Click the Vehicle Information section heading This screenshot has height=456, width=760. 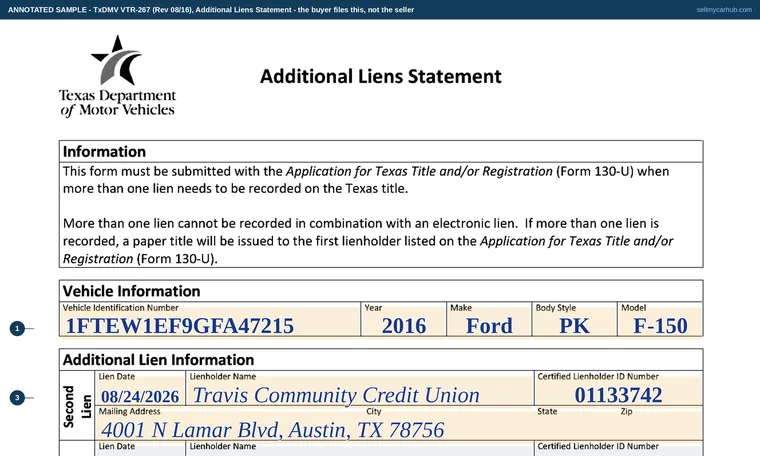pyautogui.click(x=131, y=291)
